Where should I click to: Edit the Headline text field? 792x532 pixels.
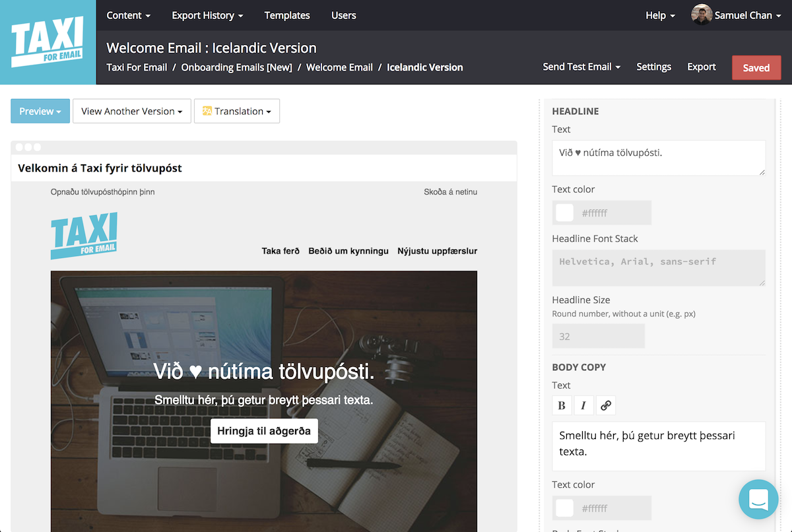[659, 158]
